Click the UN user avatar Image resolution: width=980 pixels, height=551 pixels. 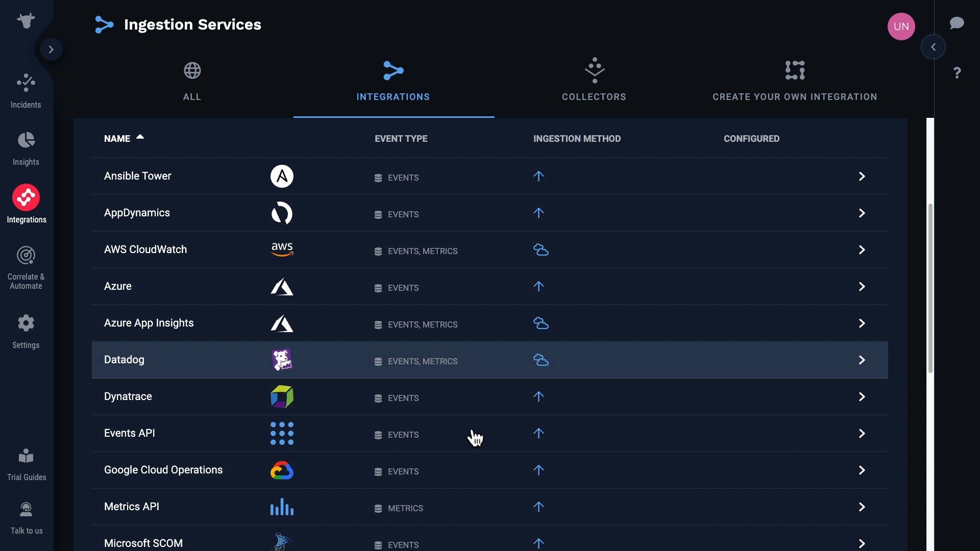(x=901, y=27)
